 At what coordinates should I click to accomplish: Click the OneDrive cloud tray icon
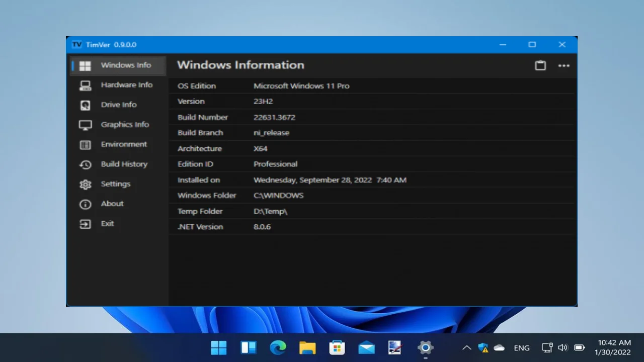tap(499, 347)
